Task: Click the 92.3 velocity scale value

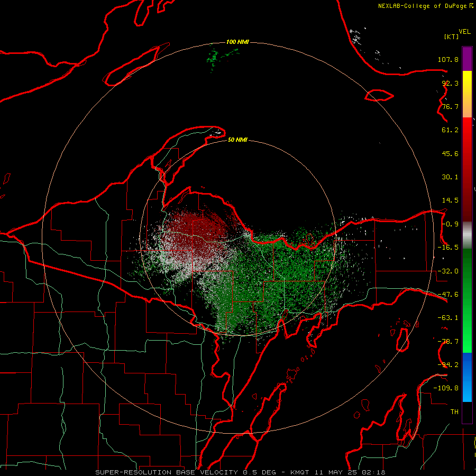Action: (450, 83)
